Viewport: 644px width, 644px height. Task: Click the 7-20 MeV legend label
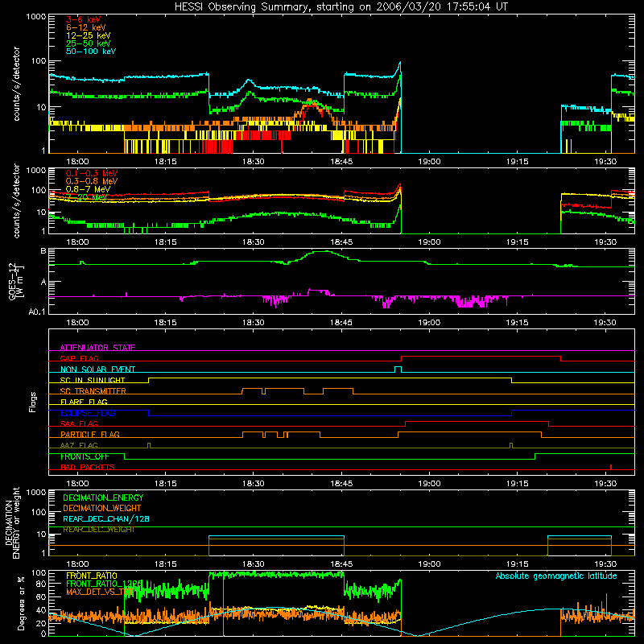(86, 197)
